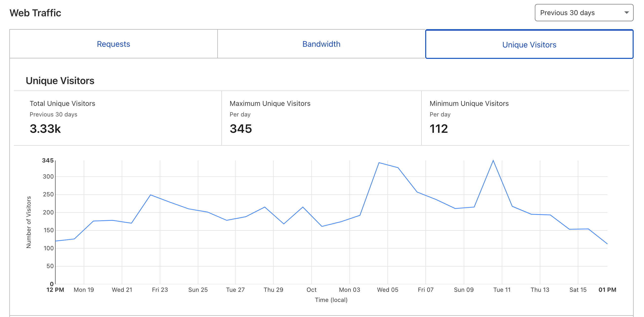
Task: Click the Wed 05 x-axis label
Action: (387, 290)
